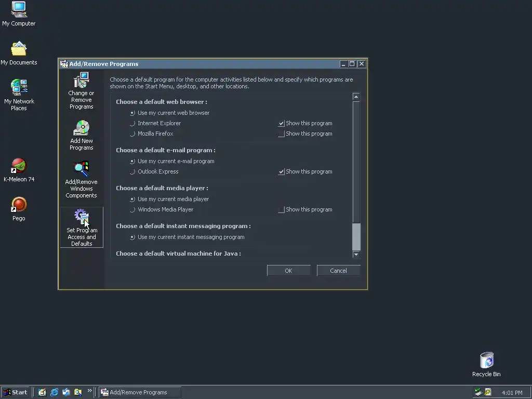
Task: Select Use my current media player
Action: pos(169,199)
